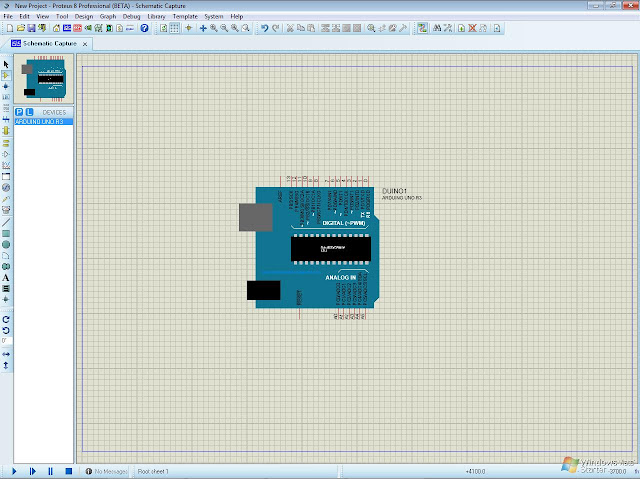Image resolution: width=640 pixels, height=479 pixels.
Task: Select the Generator Mode tool
Action: [x=6, y=188]
